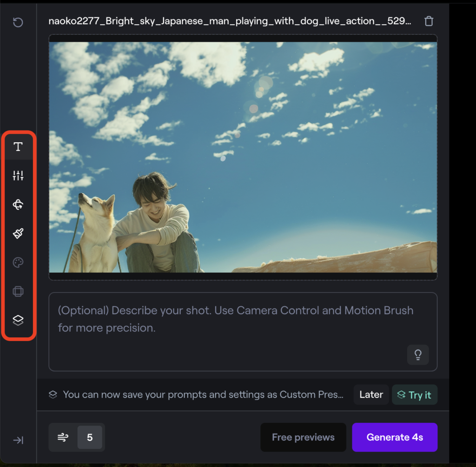The width and height of the screenshot is (476, 467).
Task: Select the Text prompt tool (T icon)
Action: (18, 147)
